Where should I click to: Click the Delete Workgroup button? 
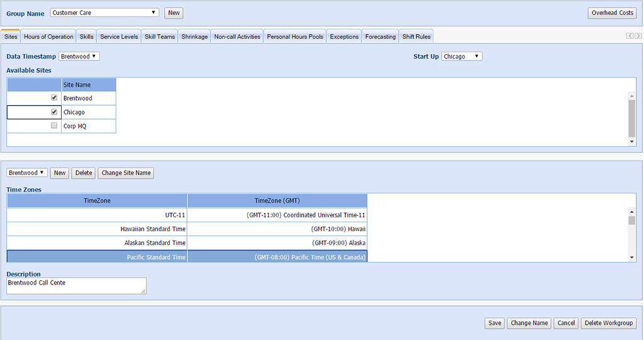609,323
